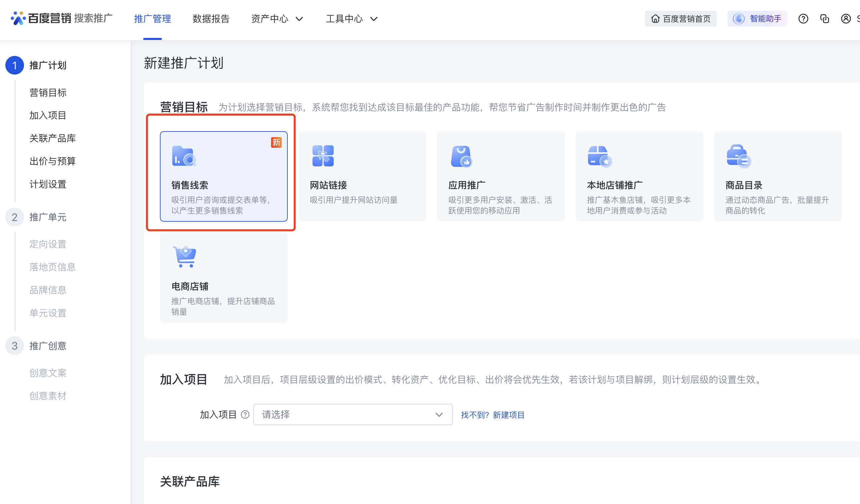Open 创意文案 in sidebar

(48, 373)
